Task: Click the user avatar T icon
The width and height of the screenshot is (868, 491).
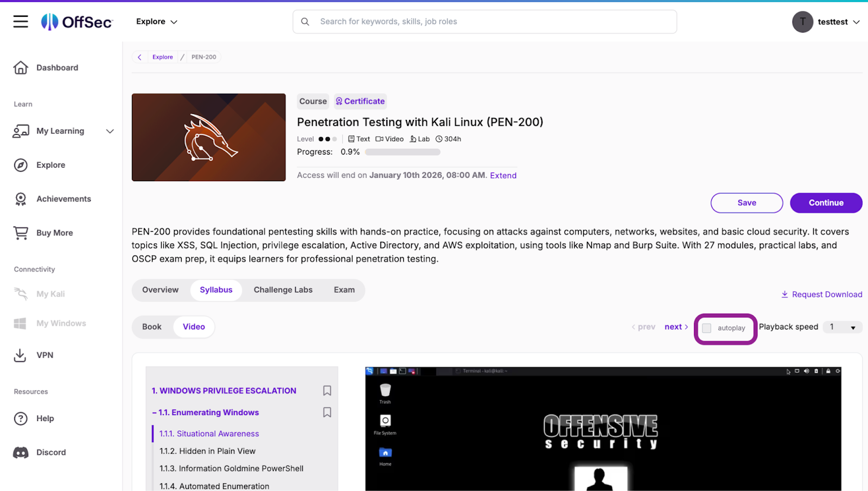Action: tap(802, 22)
